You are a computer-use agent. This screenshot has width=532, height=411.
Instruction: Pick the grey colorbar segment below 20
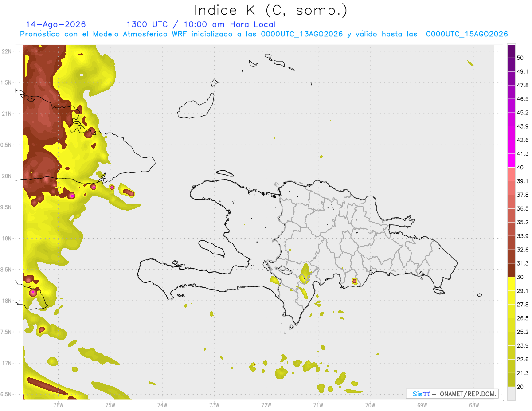pyautogui.click(x=511, y=394)
